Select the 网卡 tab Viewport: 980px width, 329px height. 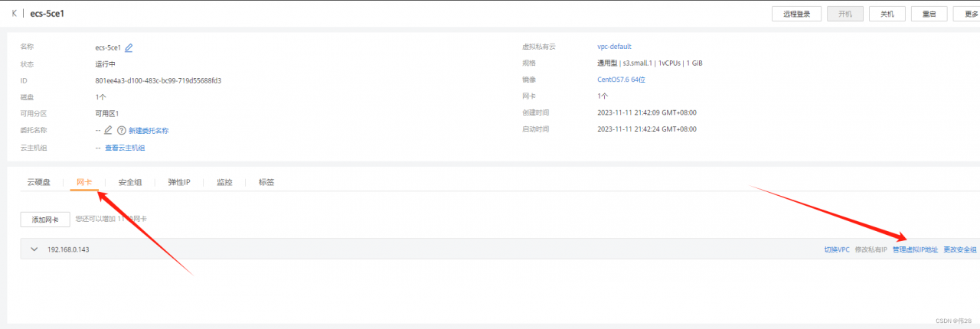(84, 182)
